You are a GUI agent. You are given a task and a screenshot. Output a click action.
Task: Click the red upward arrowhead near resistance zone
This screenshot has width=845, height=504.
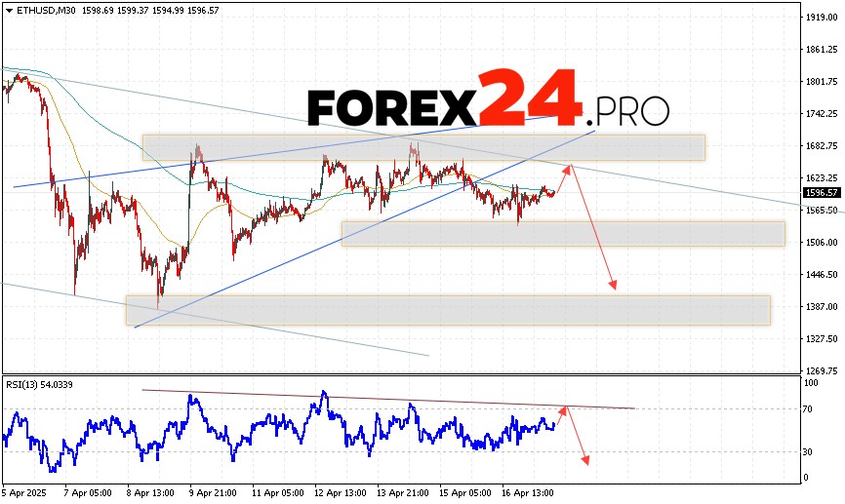(571, 168)
